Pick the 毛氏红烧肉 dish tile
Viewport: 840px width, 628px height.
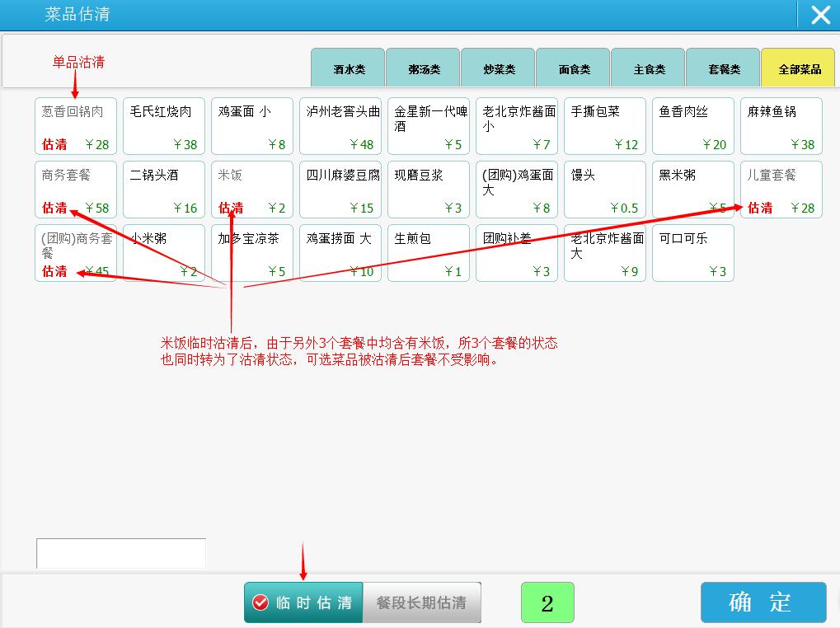pos(164,126)
